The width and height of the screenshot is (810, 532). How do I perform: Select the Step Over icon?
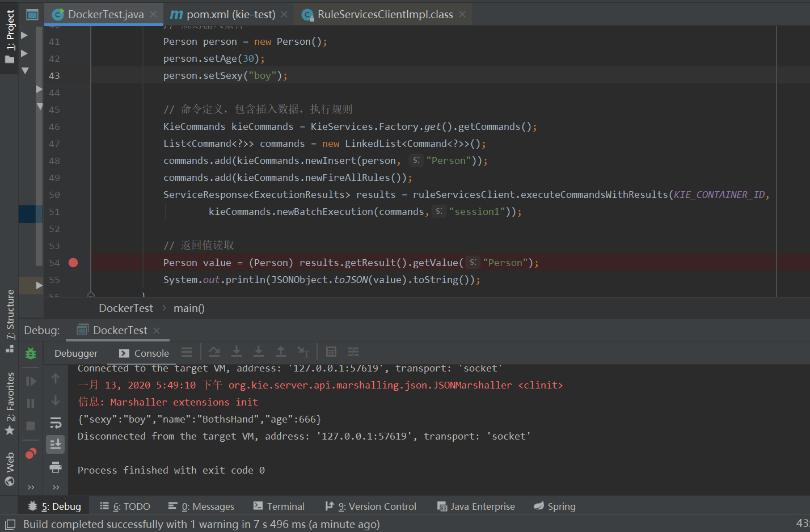214,352
